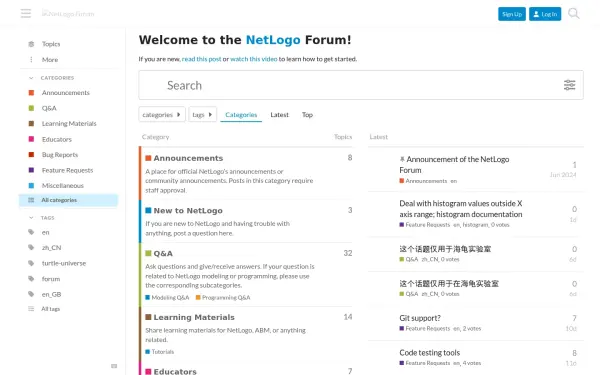Collapse the TAGS sidebar section
This screenshot has height=375, width=600.
pyautogui.click(x=41, y=218)
